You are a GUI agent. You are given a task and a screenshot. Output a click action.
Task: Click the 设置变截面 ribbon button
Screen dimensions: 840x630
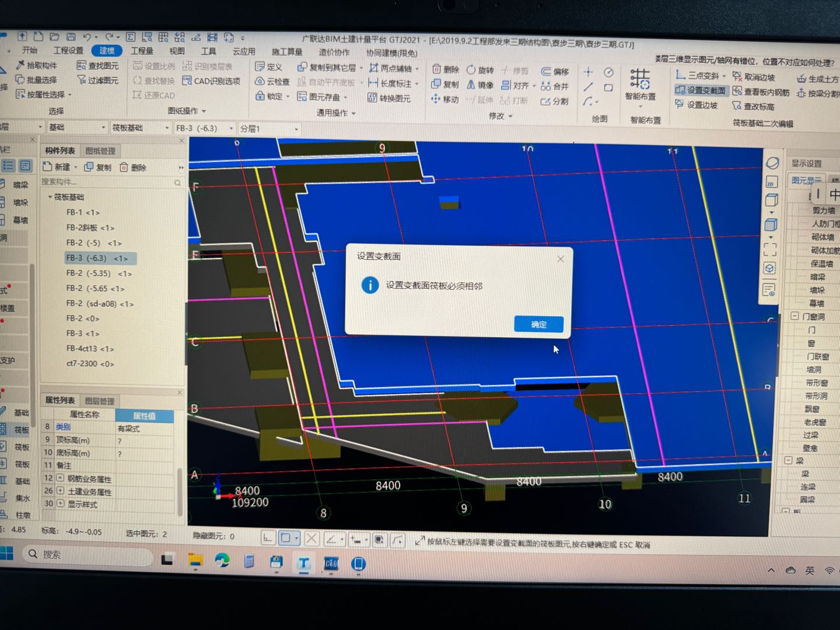701,90
